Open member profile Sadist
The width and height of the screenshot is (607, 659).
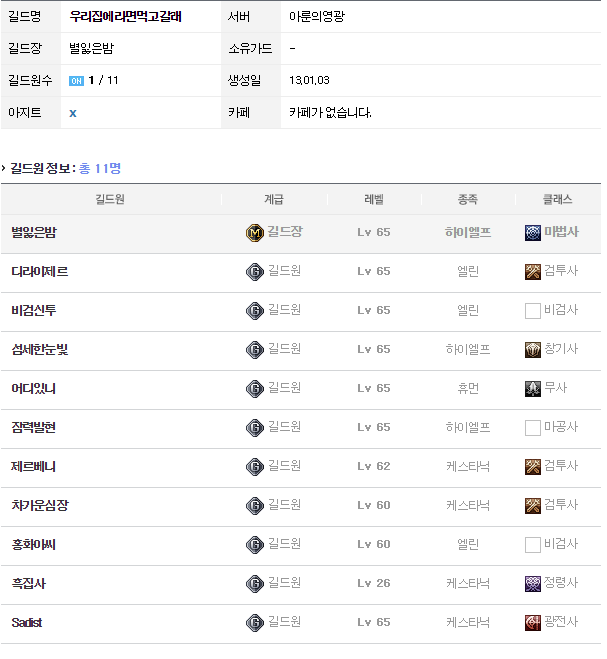pyautogui.click(x=27, y=622)
